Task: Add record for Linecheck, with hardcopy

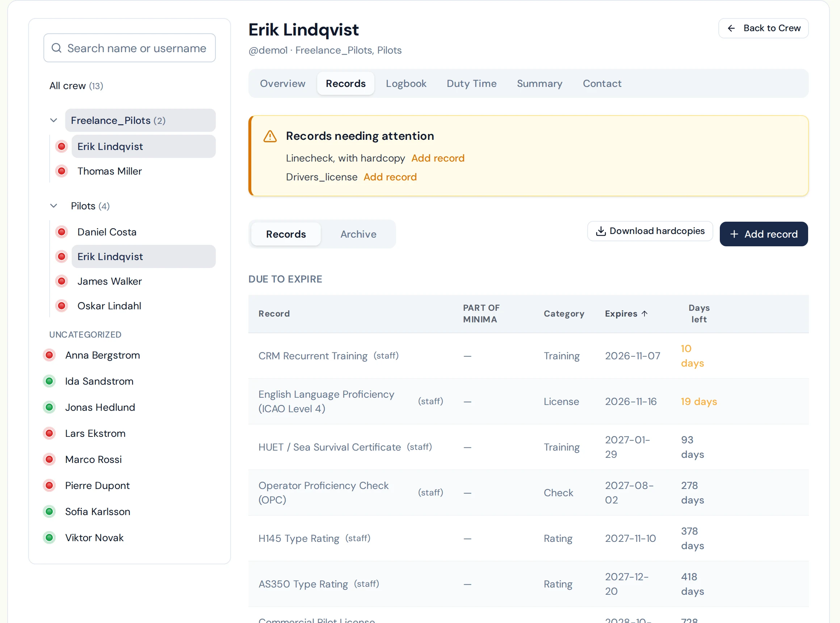Action: pyautogui.click(x=438, y=158)
